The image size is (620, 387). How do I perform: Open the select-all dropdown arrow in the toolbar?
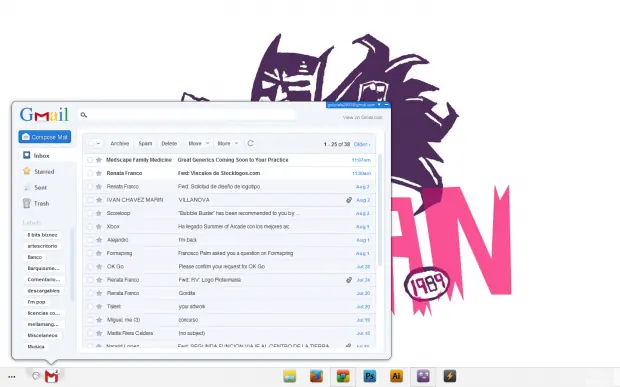point(98,143)
